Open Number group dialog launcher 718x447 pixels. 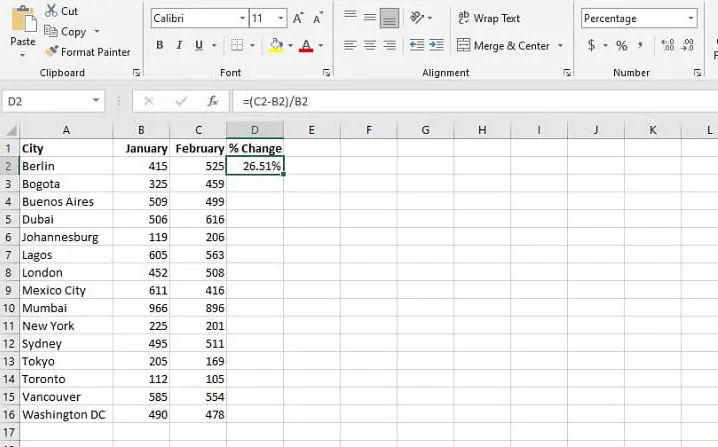pos(697,72)
